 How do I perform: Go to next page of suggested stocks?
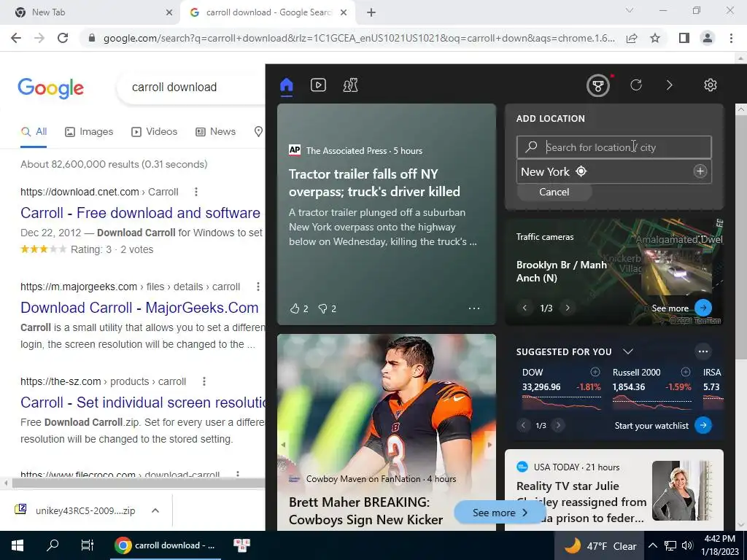click(558, 425)
